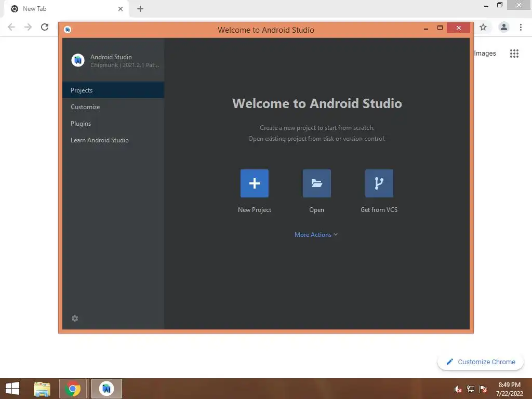Open the Plugins tab
The image size is (532, 399).
(113, 124)
